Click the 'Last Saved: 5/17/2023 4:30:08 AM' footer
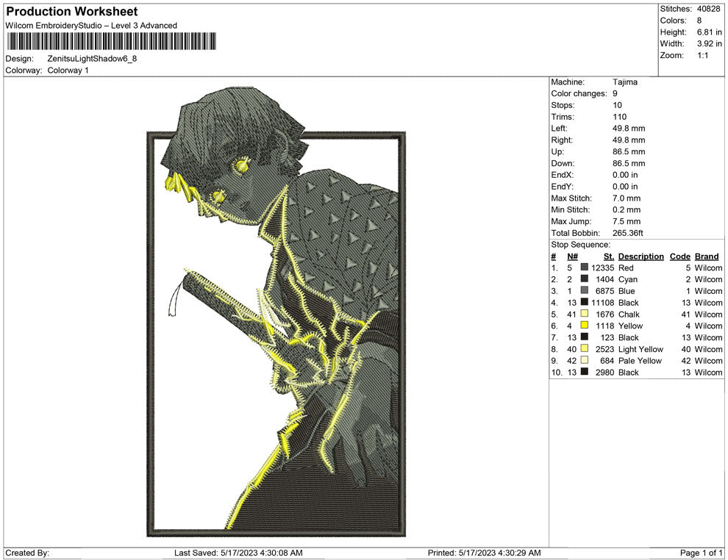728x560 pixels. click(238, 553)
